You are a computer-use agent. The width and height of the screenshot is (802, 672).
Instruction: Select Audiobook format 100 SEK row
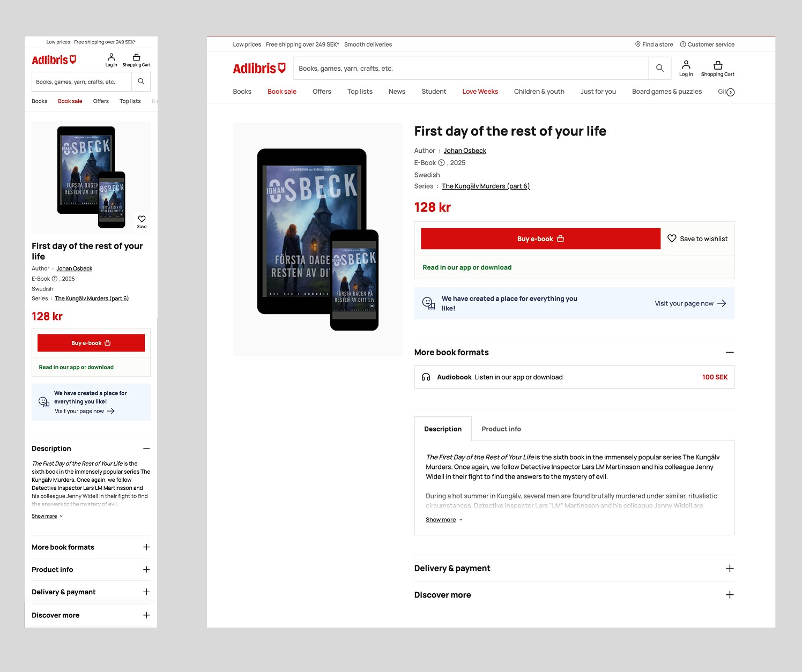574,377
